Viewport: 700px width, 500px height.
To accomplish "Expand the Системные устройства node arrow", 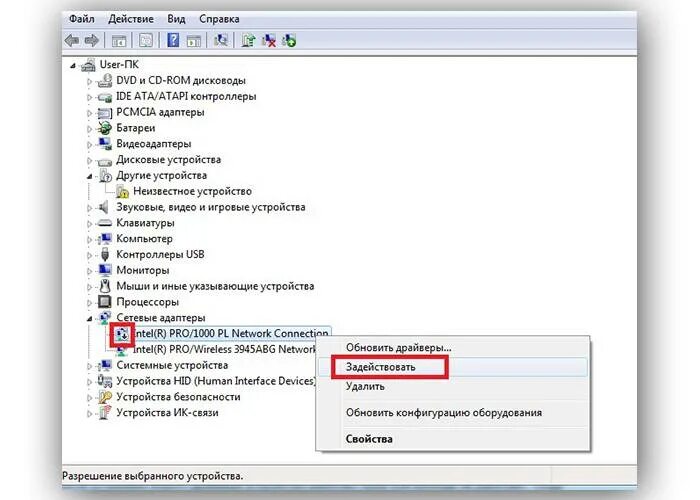I will 89,366.
